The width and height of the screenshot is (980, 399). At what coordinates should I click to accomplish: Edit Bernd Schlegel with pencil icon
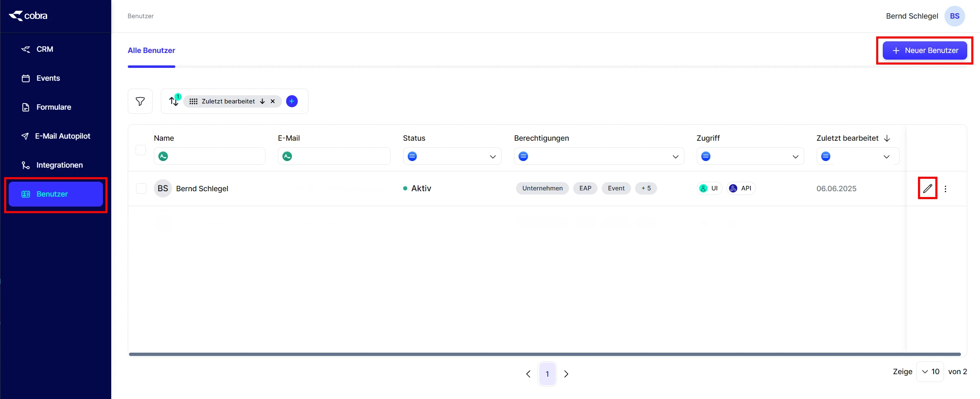pos(927,188)
